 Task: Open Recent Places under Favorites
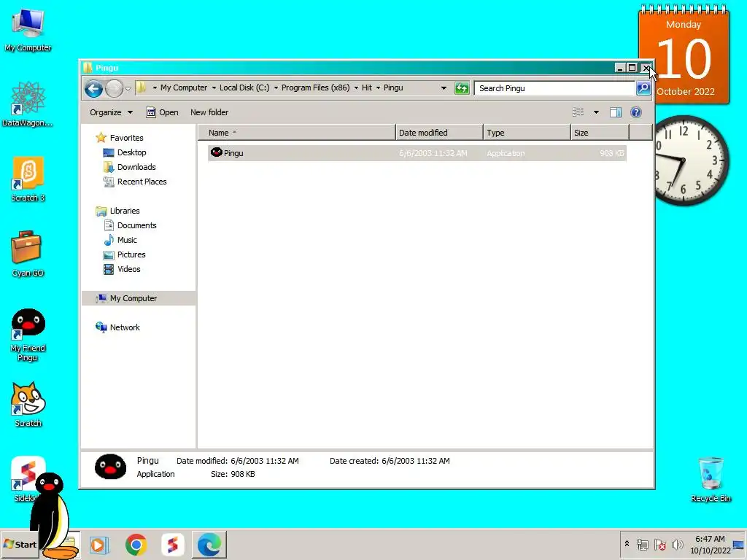(135, 182)
